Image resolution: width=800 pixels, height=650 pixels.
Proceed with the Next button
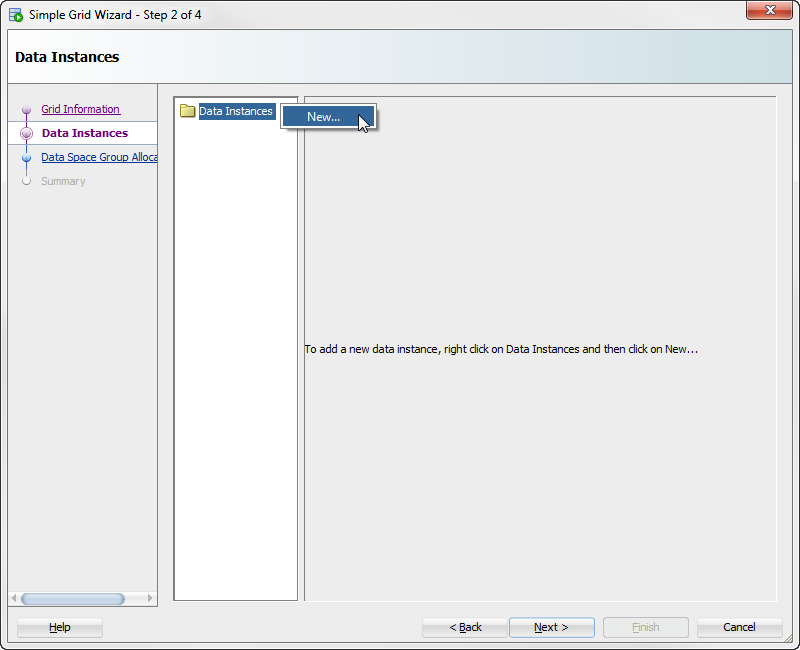[552, 627]
